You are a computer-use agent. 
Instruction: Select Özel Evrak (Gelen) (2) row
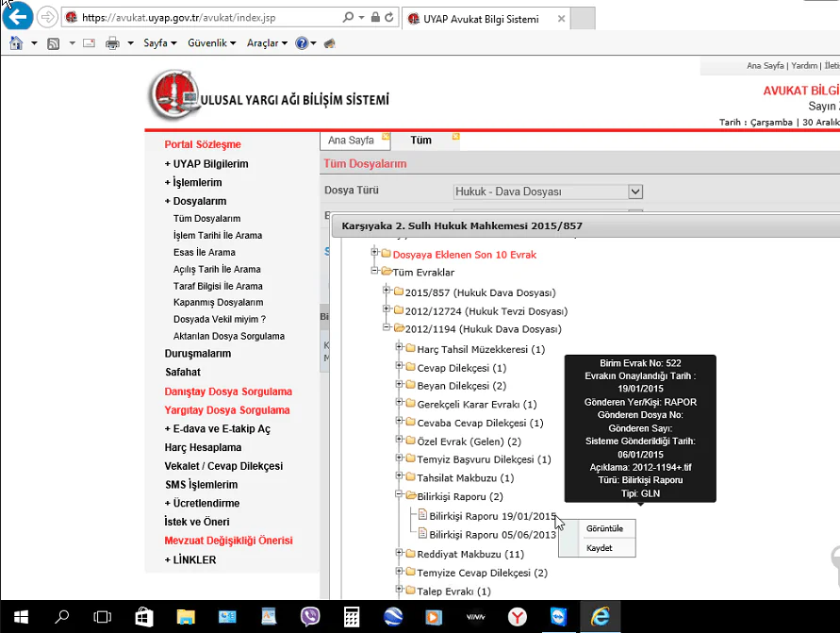(x=469, y=441)
